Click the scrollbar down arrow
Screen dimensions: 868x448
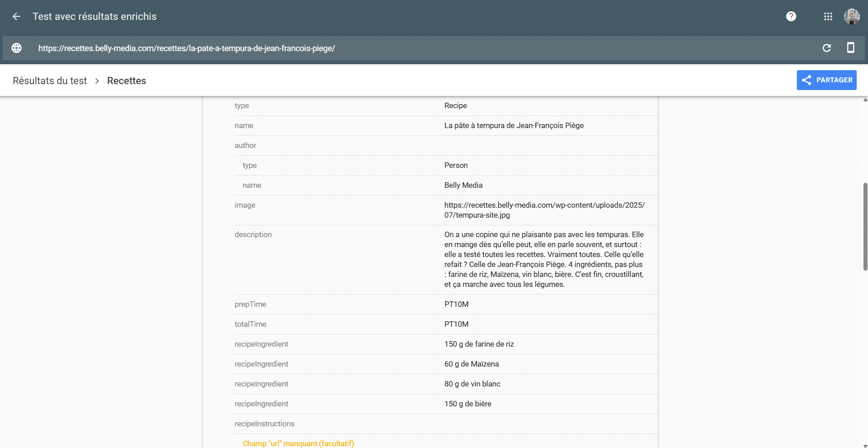(x=865, y=445)
